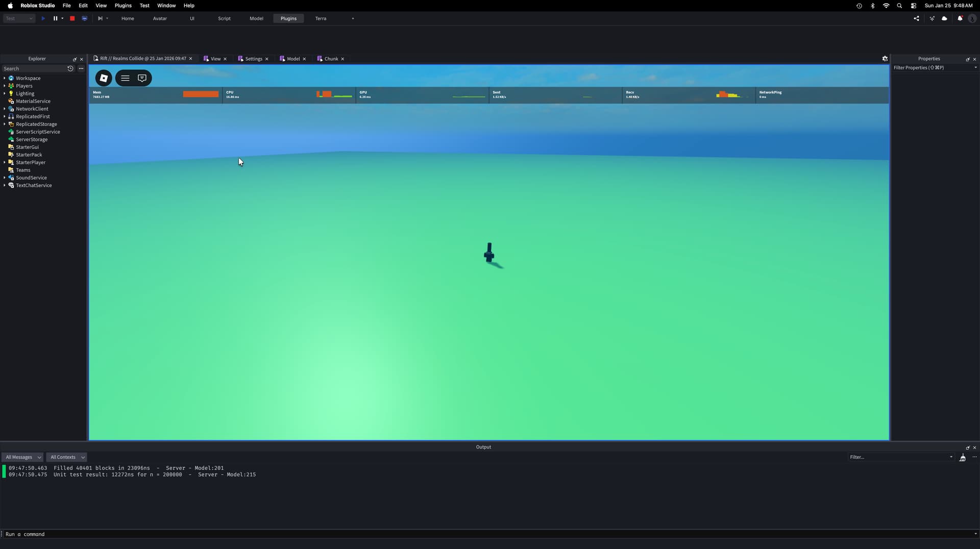
Task: Open macOS Spotlight search icon
Action: [899, 6]
